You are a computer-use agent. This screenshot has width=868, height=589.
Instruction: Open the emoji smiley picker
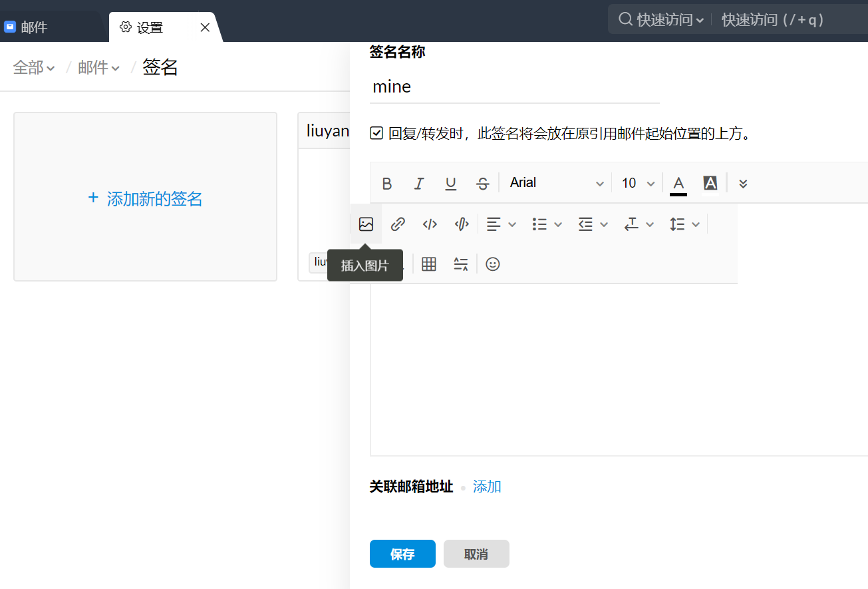[492, 264]
